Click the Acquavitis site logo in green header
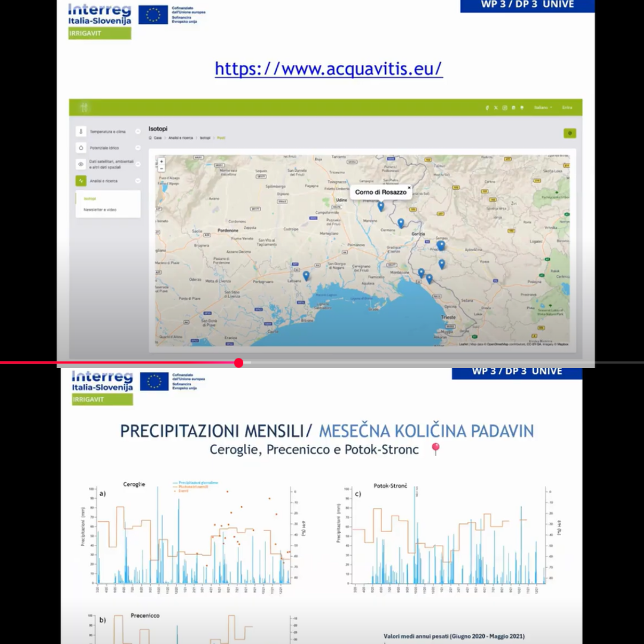644x644 pixels. 84,107
